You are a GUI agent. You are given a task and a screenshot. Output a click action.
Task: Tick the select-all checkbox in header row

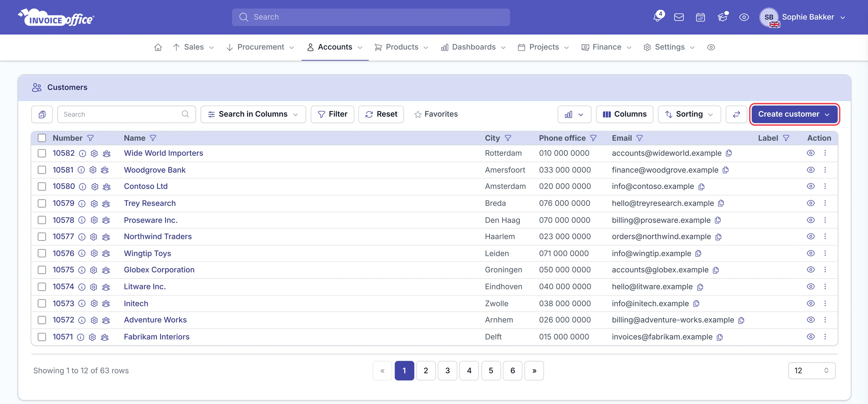click(x=42, y=138)
